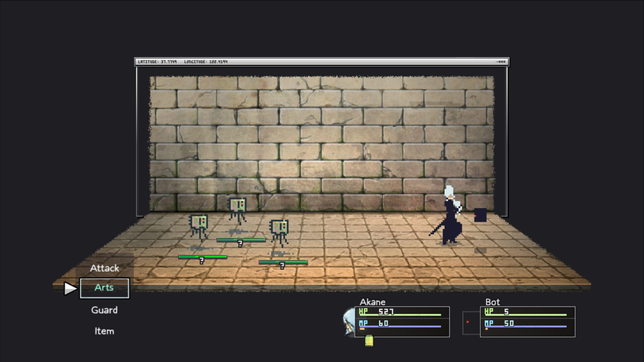Click Bot's portrait box with red dot

click(x=471, y=323)
